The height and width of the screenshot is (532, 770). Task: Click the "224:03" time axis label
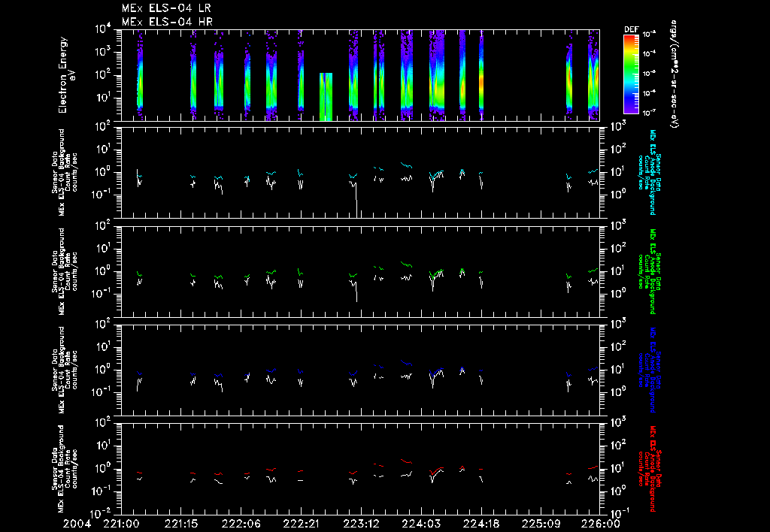(x=421, y=524)
